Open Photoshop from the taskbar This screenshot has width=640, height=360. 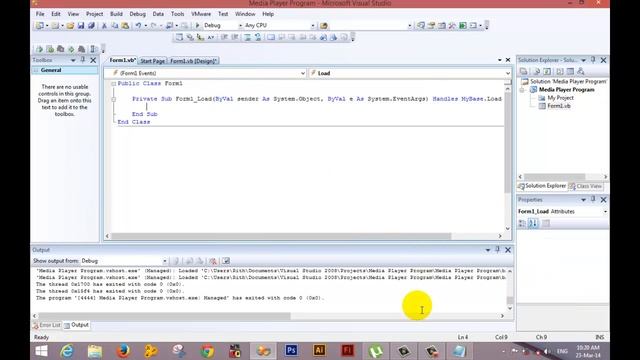click(x=291, y=351)
